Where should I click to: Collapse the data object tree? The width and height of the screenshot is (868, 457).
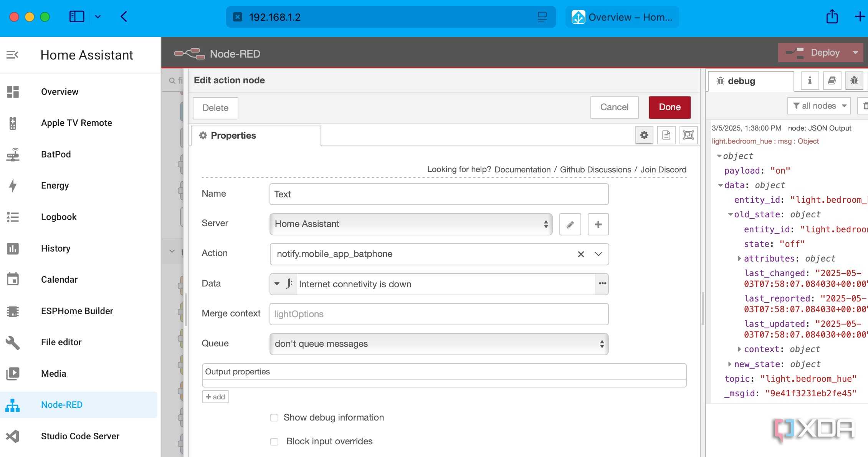pos(721,185)
